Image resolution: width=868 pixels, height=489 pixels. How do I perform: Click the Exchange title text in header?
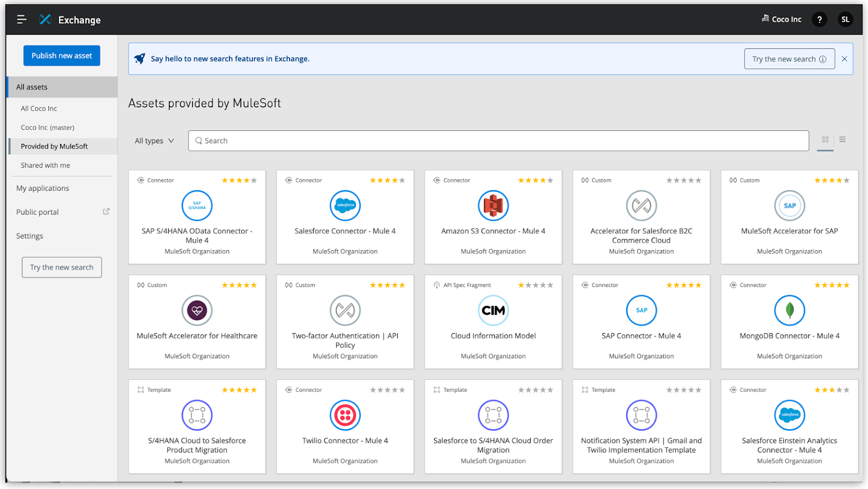point(79,20)
